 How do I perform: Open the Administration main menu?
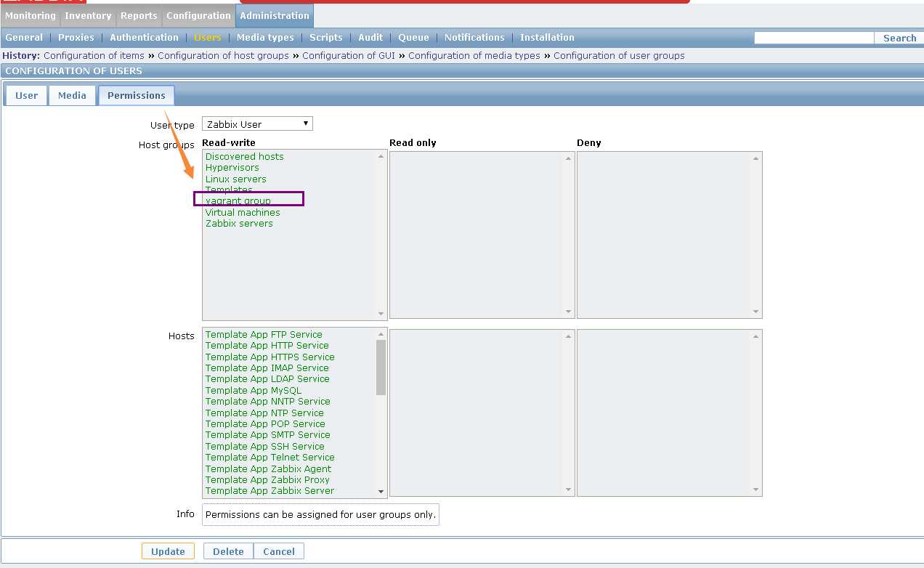click(275, 15)
